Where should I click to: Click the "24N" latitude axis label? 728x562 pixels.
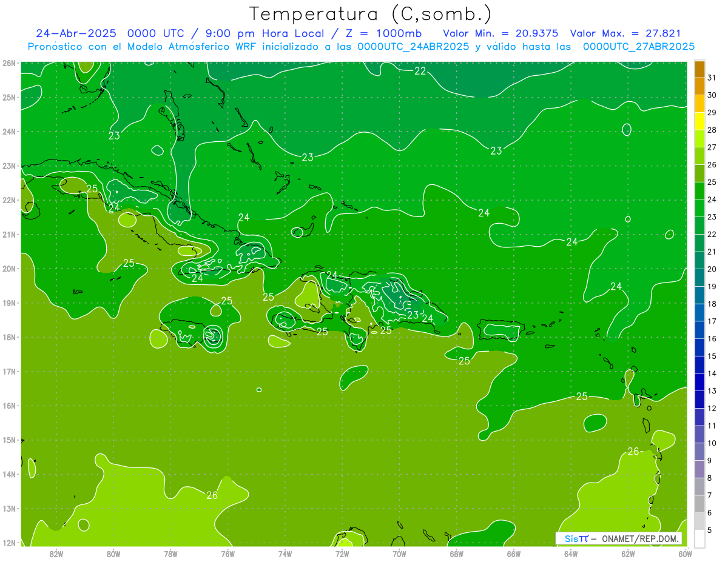pyautogui.click(x=9, y=132)
